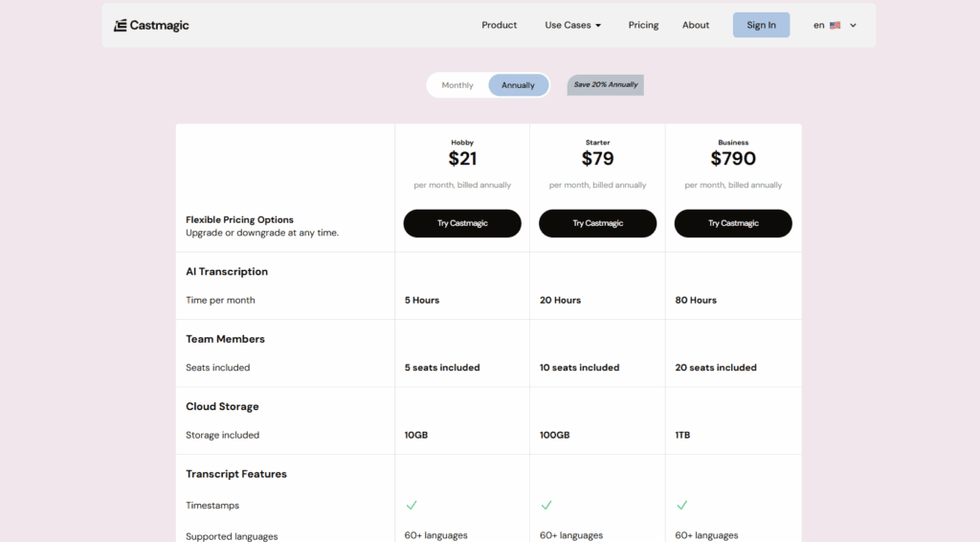Click the "Timestamps" row label
This screenshot has height=542, width=980.
(x=212, y=505)
